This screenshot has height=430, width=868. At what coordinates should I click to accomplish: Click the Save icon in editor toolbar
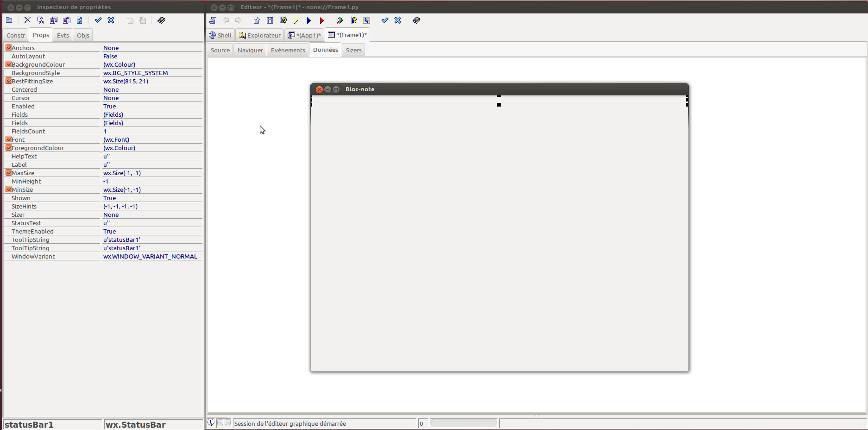point(270,20)
